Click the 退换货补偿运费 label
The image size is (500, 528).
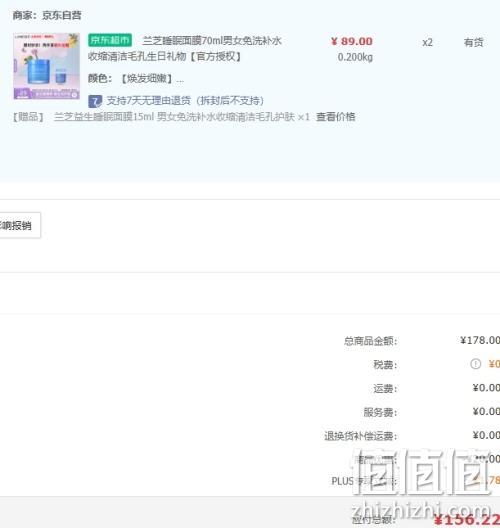pyautogui.click(x=361, y=436)
